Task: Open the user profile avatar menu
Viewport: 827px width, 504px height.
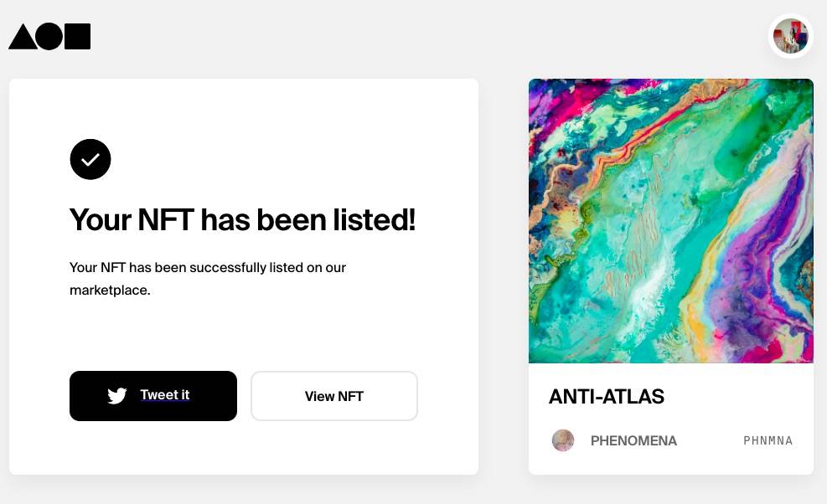Action: (790, 36)
